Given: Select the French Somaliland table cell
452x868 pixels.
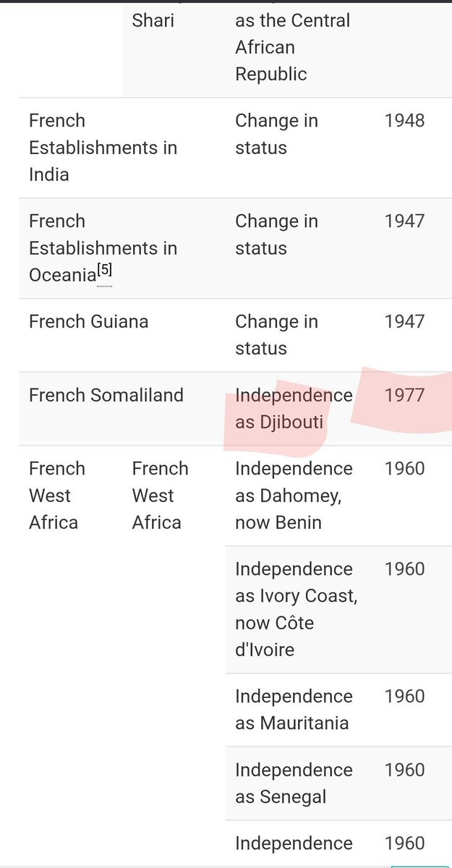Looking at the screenshot, I should tap(122, 409).
